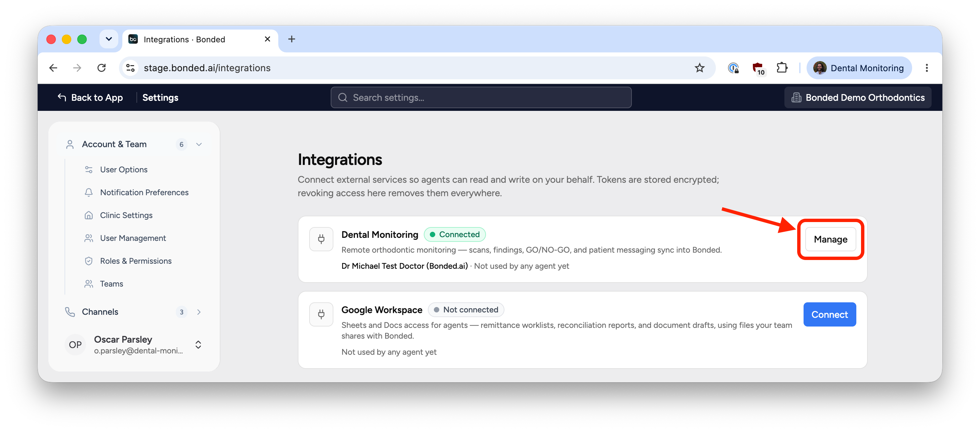
Task: Click Back to App
Action: click(x=90, y=97)
